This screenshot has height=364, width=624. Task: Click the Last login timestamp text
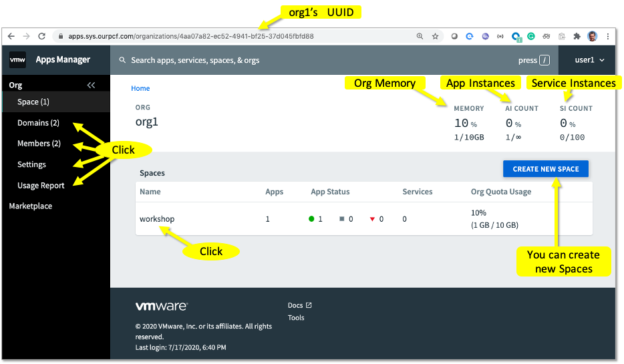click(180, 347)
